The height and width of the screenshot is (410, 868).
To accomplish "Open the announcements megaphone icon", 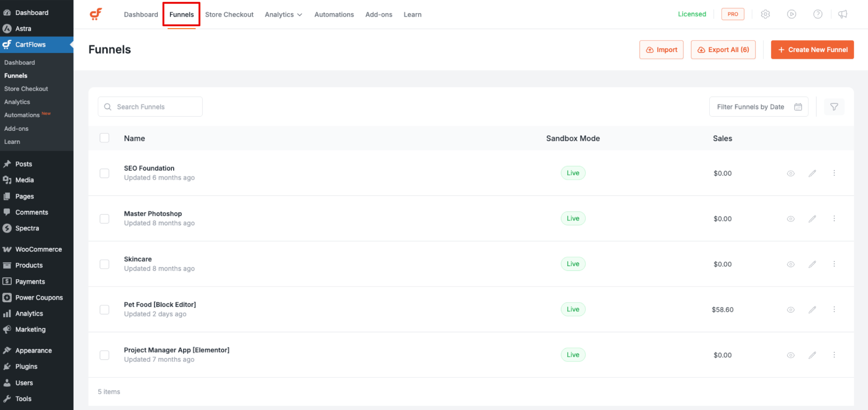I will pos(843,14).
